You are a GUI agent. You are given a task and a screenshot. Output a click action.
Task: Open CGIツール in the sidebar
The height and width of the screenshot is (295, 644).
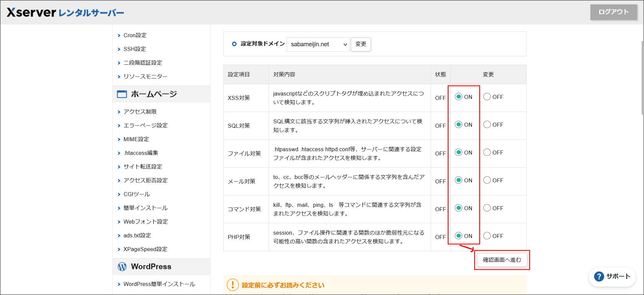[x=137, y=194]
